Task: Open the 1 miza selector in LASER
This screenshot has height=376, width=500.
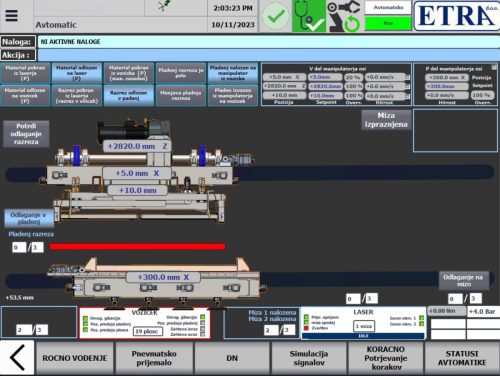Action: coord(364,326)
